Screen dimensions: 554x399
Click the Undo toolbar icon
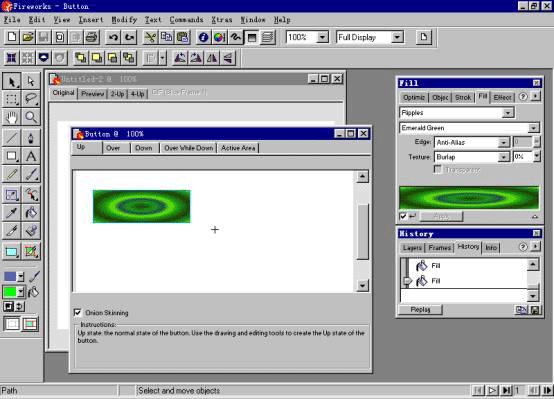113,37
